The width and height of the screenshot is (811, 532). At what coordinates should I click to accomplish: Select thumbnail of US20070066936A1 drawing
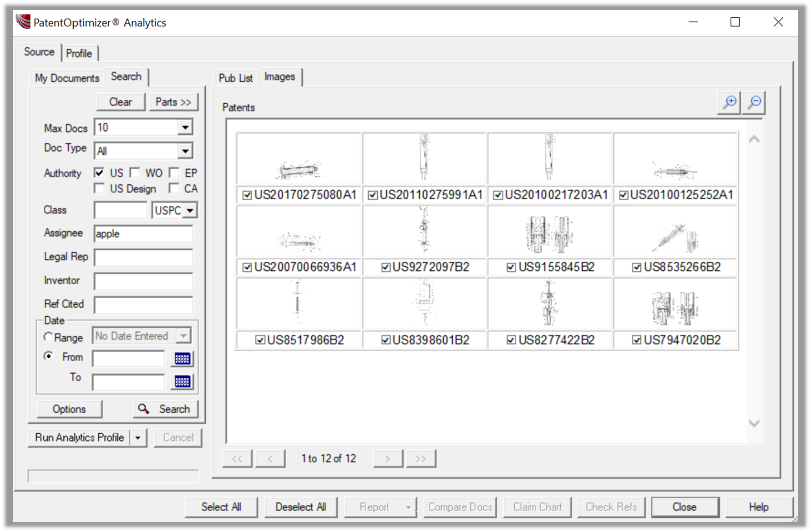[x=299, y=231]
